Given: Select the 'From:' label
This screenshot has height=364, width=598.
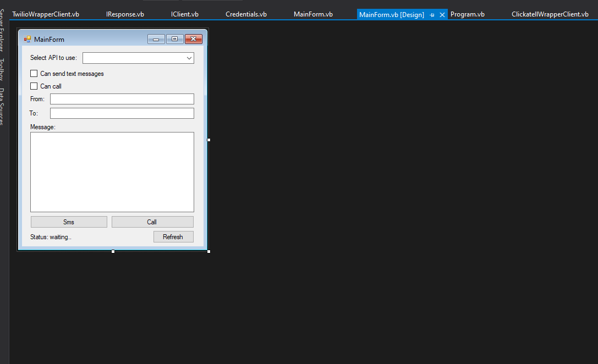Looking at the screenshot, I should coord(37,99).
